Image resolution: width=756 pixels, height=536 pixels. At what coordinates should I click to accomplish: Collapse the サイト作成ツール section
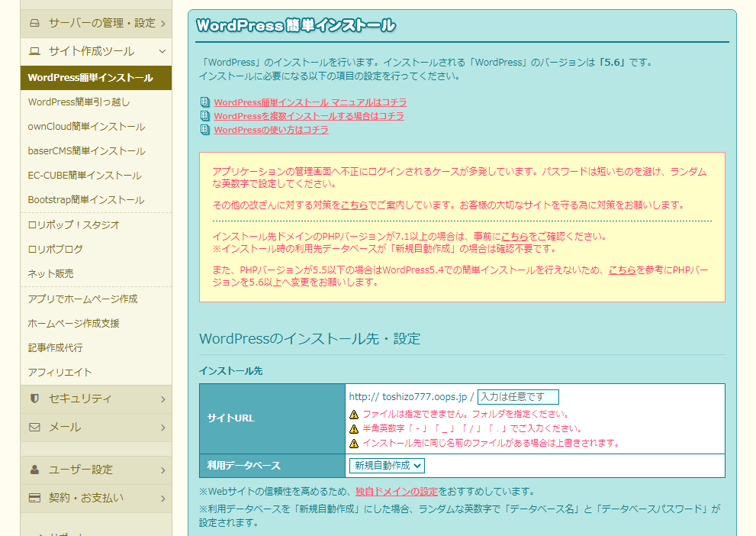162,52
